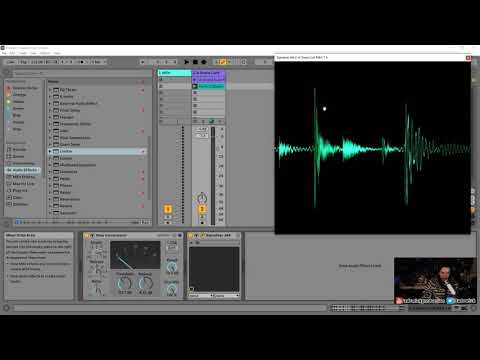This screenshot has height=360, width=480.
Task: Select the Orange collection in browser
Action: [19, 95]
